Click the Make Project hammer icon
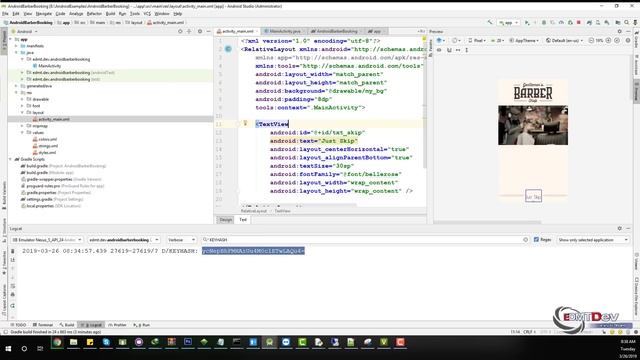 pyautogui.click(x=490, y=23)
